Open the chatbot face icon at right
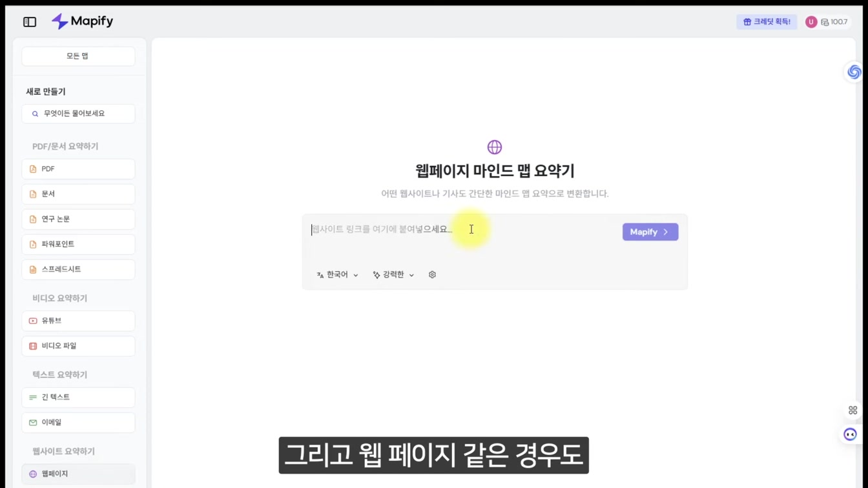868x488 pixels. pos(850,434)
